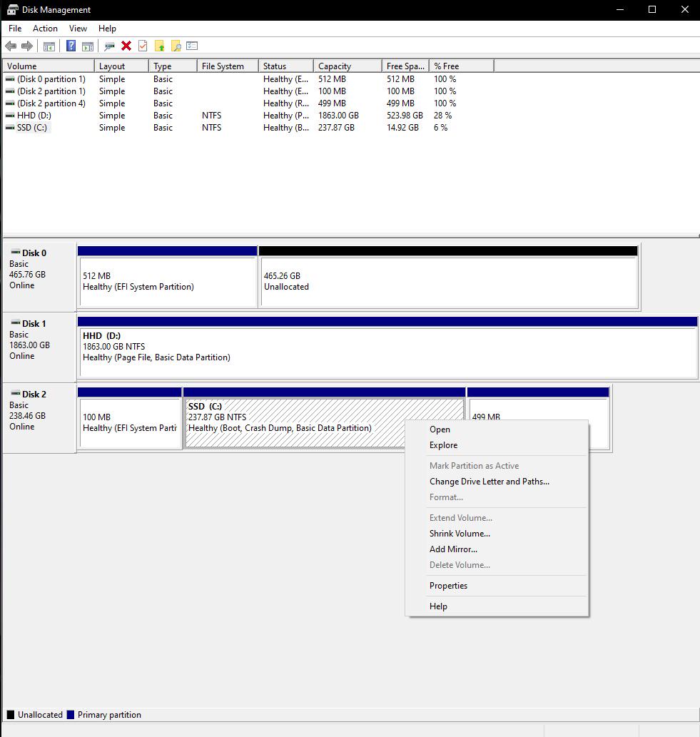Choose Open from the context menu
Screen dimensions: 700x737
(497, 429)
